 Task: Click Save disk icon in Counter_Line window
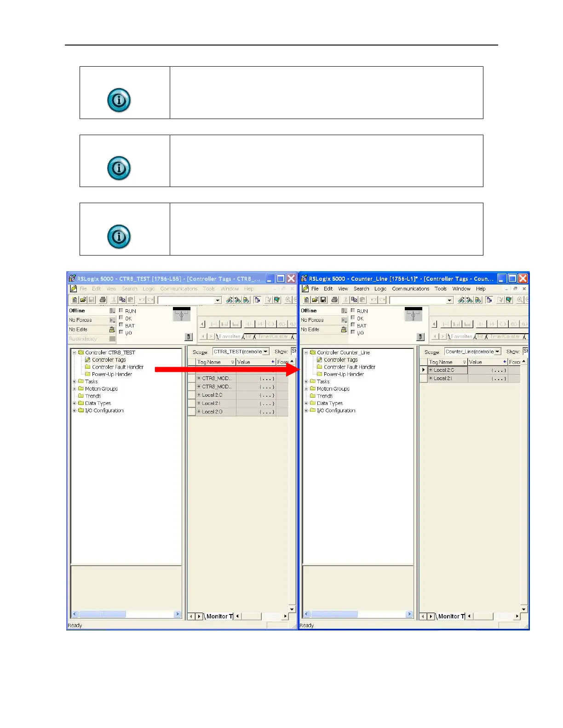tap(323, 300)
